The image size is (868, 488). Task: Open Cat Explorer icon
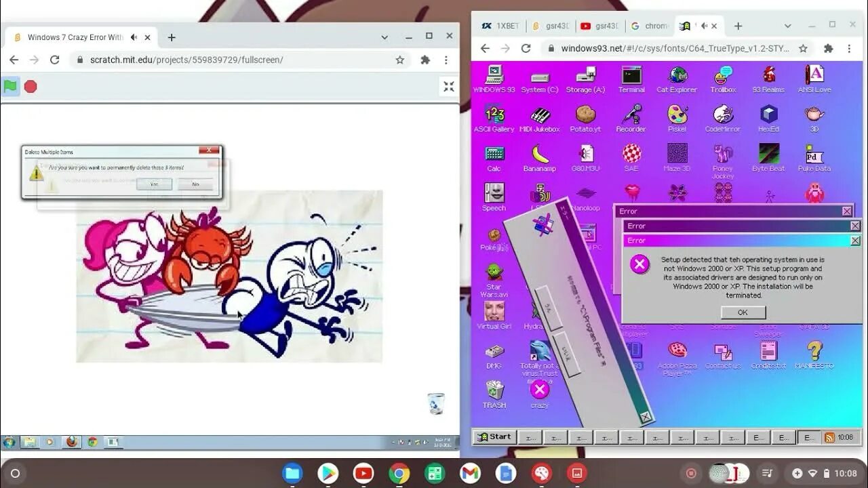(677, 79)
